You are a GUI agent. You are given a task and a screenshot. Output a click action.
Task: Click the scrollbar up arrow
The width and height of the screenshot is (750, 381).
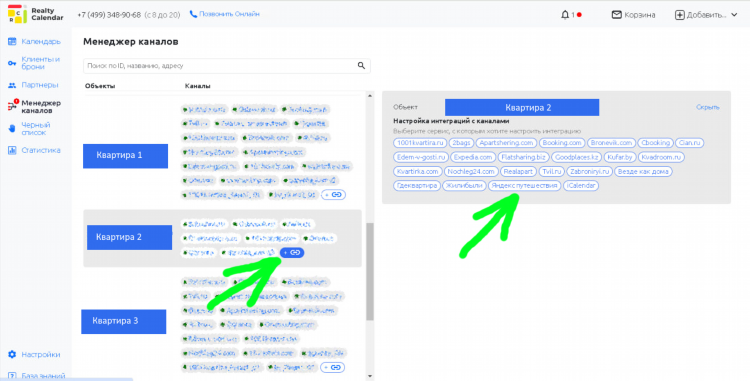[x=370, y=96]
